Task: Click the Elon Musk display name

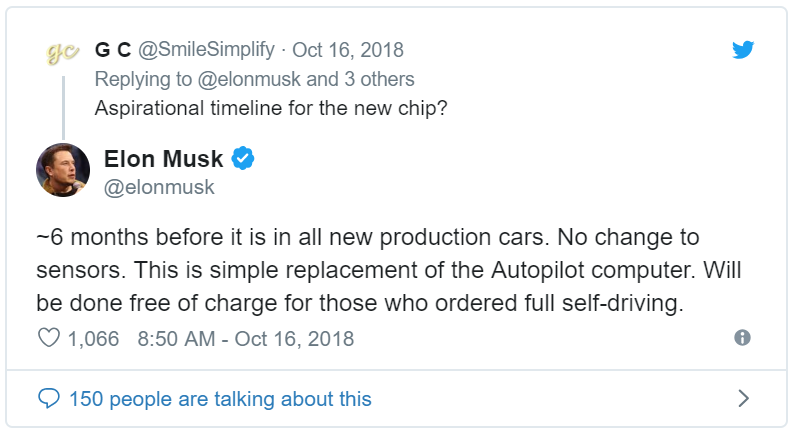Action: (163, 158)
